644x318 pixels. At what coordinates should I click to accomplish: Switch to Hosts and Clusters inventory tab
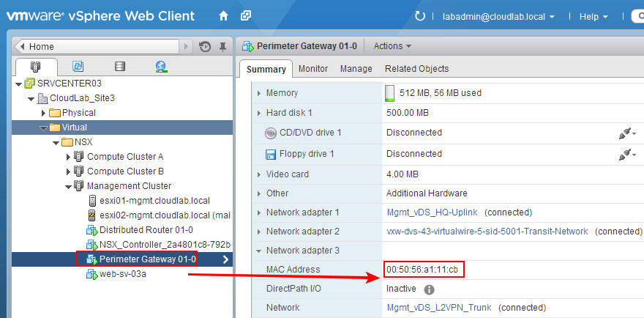[x=36, y=67]
